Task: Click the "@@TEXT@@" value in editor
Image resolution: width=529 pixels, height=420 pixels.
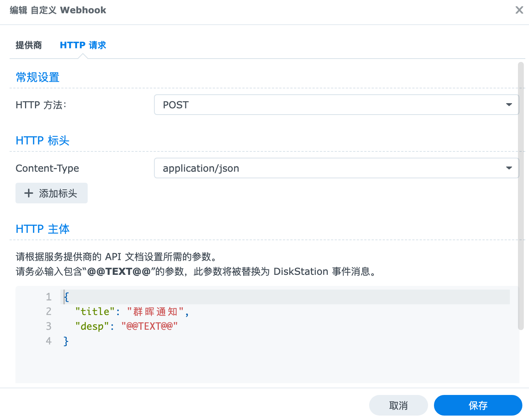Action: point(150,326)
